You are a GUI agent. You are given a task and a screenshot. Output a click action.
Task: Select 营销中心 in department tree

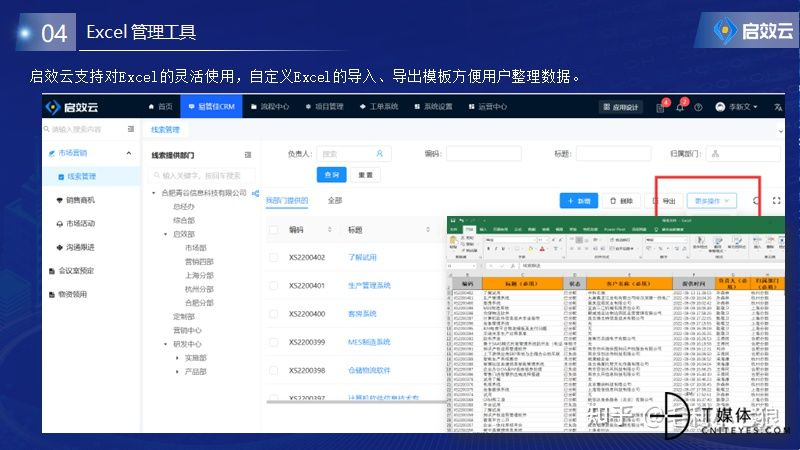(x=187, y=331)
